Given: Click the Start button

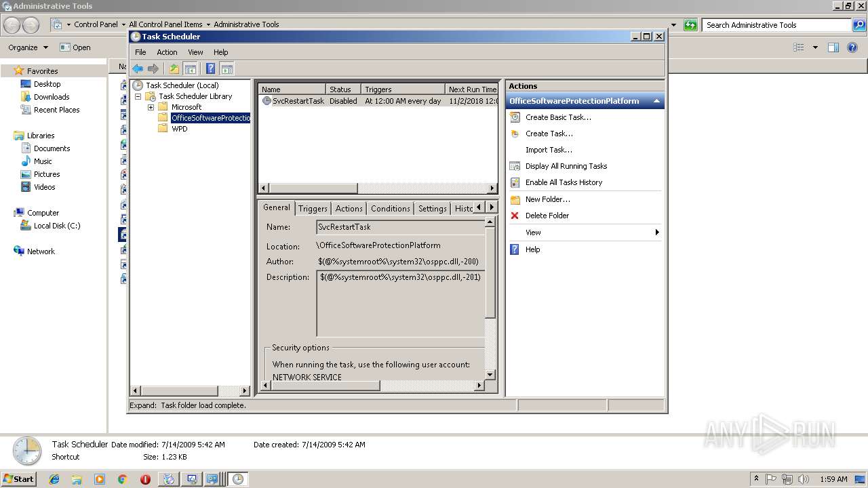Looking at the screenshot, I should [19, 479].
